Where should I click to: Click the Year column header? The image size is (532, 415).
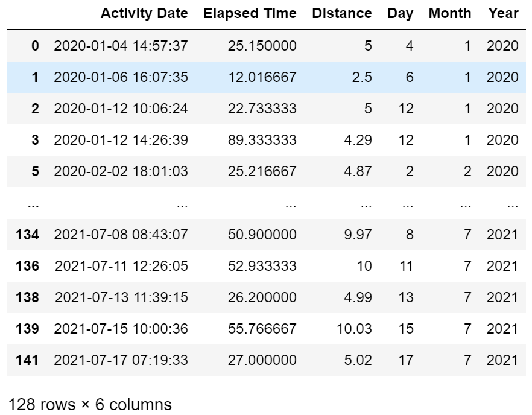[504, 14]
